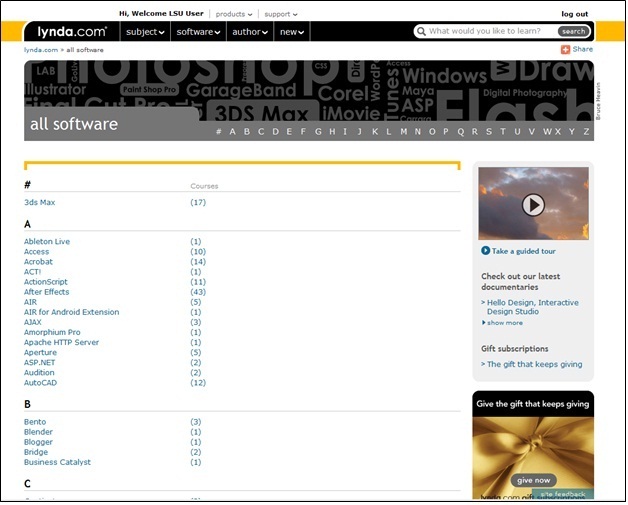
Task: Open the After Effects link
Action: coord(46,292)
